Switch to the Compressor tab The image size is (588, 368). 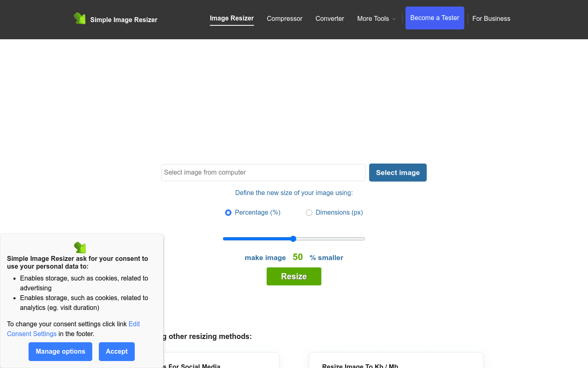(x=285, y=18)
